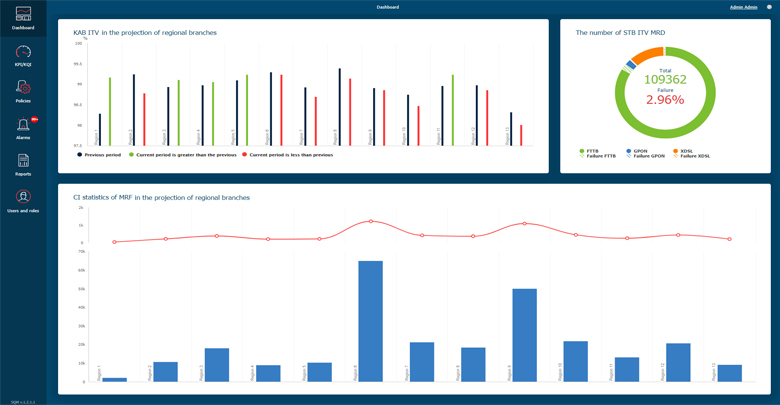Image resolution: width=780 pixels, height=405 pixels.
Task: Open the Dashboard sidebar icon
Action: (x=23, y=15)
